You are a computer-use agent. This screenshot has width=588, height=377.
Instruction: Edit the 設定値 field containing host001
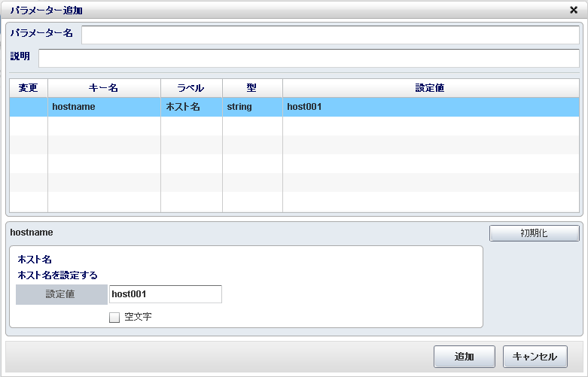pyautogui.click(x=166, y=294)
